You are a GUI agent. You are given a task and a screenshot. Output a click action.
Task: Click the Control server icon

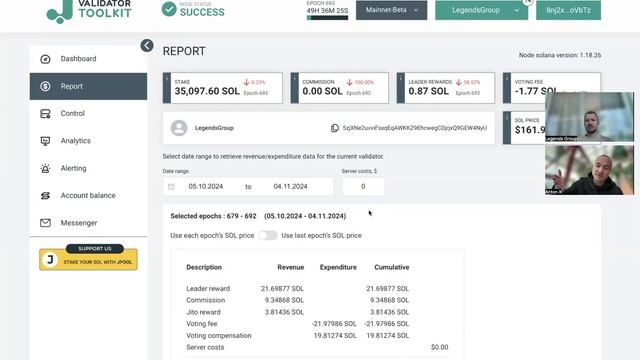point(45,113)
